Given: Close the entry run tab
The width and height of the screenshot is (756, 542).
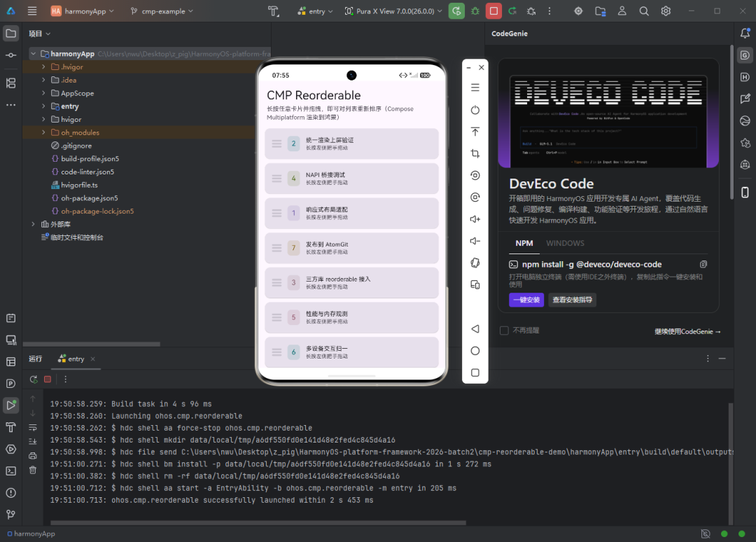Looking at the screenshot, I should [92, 359].
